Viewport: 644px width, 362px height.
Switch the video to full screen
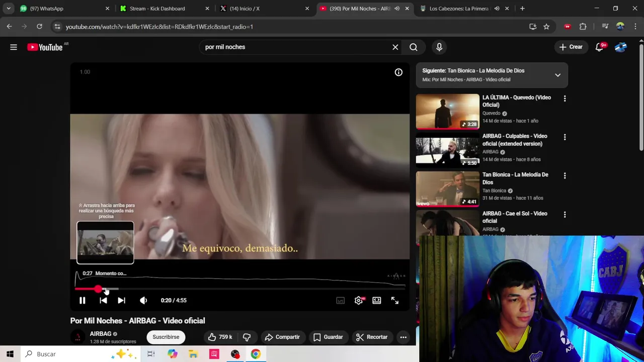click(395, 301)
